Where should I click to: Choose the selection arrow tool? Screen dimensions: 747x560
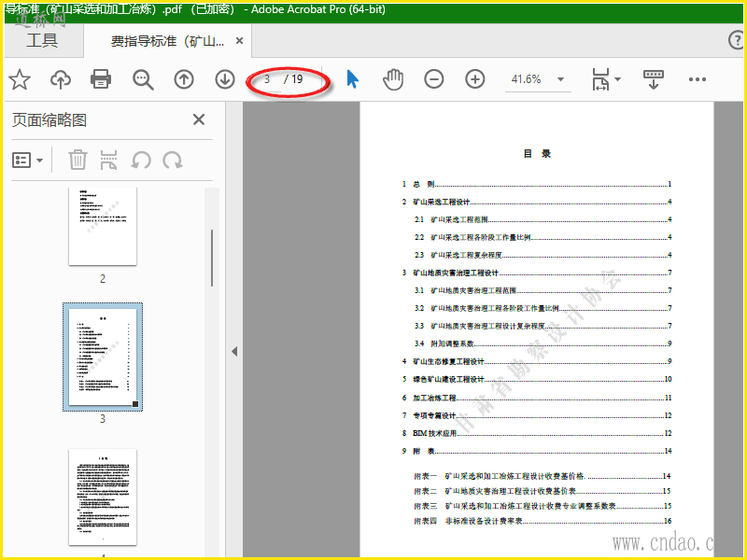pos(352,79)
